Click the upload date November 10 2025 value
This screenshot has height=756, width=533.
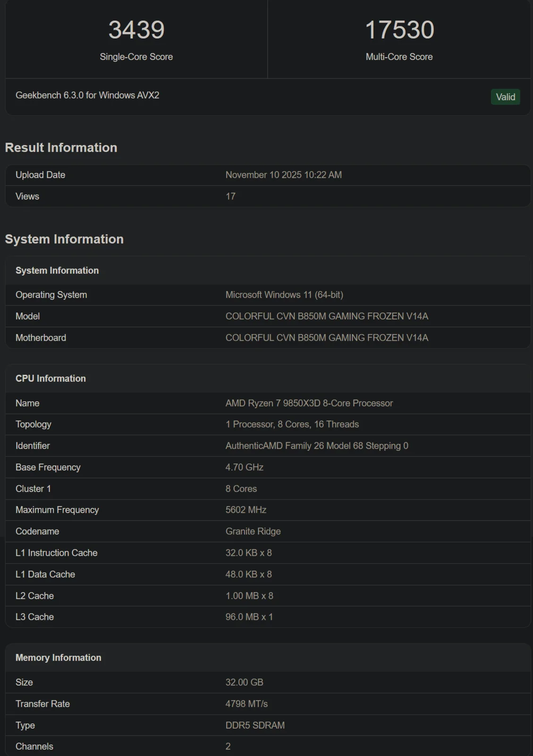(283, 175)
